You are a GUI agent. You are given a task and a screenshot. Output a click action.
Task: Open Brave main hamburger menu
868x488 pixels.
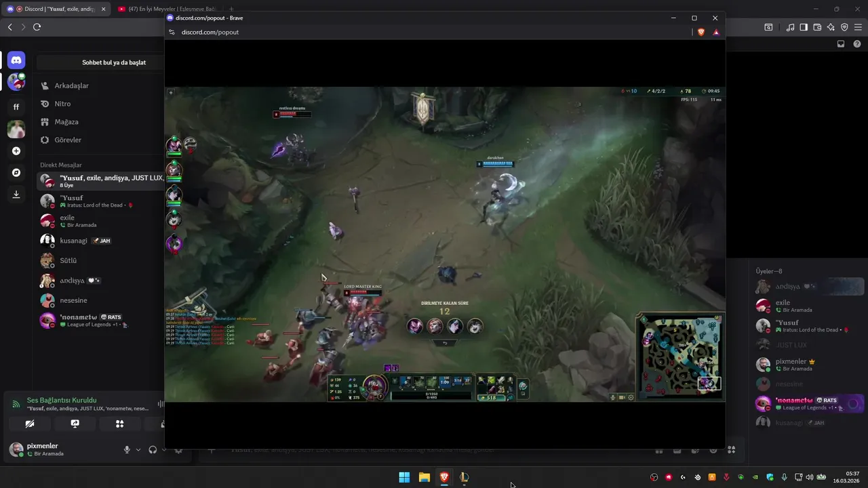[x=858, y=27]
